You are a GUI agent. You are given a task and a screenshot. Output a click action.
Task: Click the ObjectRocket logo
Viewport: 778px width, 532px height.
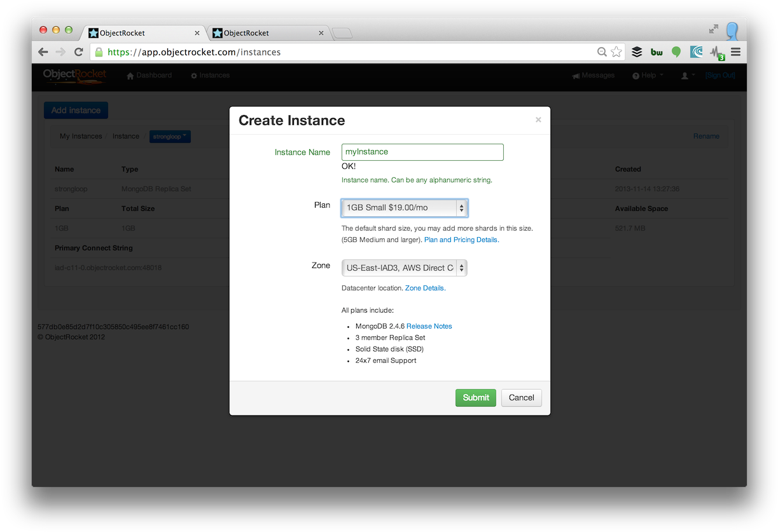tap(74, 75)
